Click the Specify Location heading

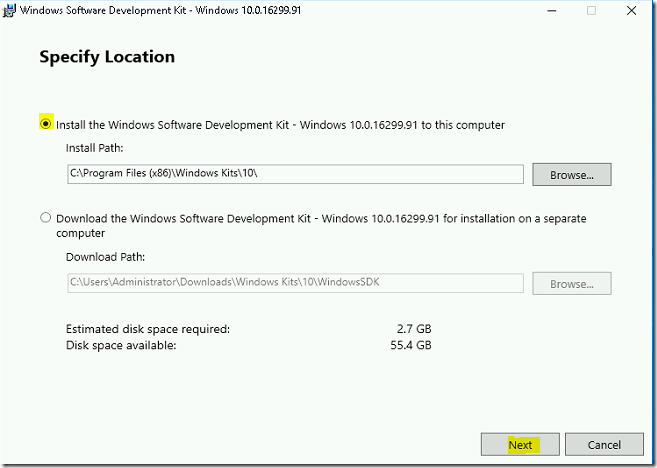pos(107,57)
